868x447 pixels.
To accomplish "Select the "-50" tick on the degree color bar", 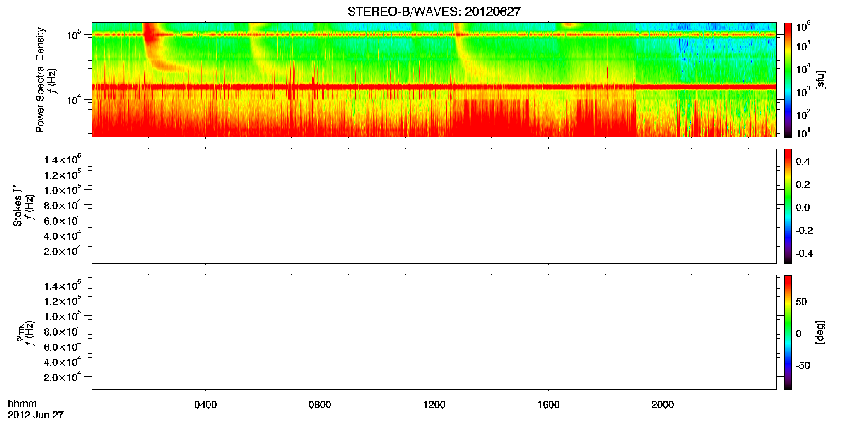I will pyautogui.click(x=803, y=366).
